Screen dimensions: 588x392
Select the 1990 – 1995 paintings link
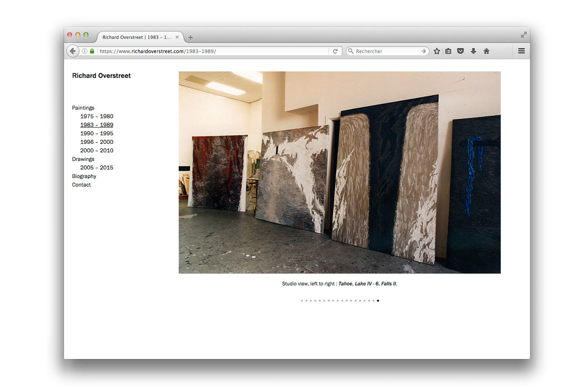click(97, 133)
